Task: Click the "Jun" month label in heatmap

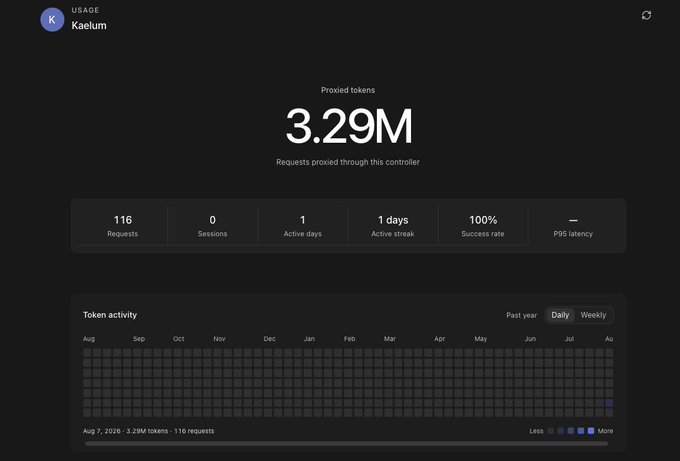Action: 530,339
